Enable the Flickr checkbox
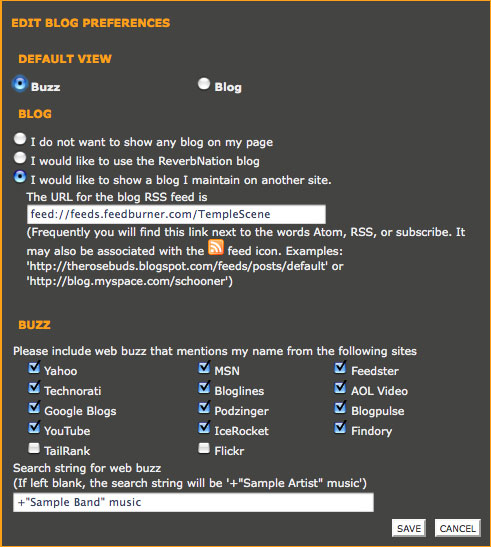This screenshot has width=491, height=547. (204, 448)
